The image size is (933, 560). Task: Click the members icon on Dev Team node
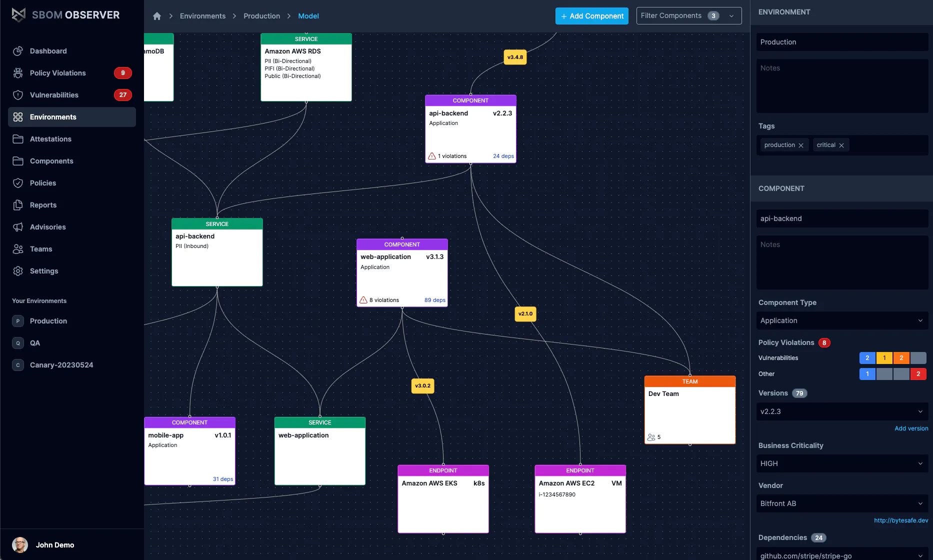(651, 437)
